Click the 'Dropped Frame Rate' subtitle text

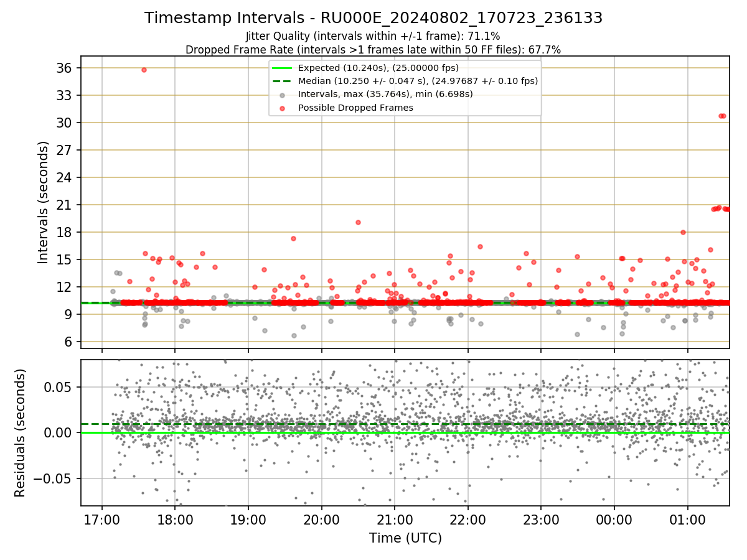pyautogui.click(x=374, y=50)
